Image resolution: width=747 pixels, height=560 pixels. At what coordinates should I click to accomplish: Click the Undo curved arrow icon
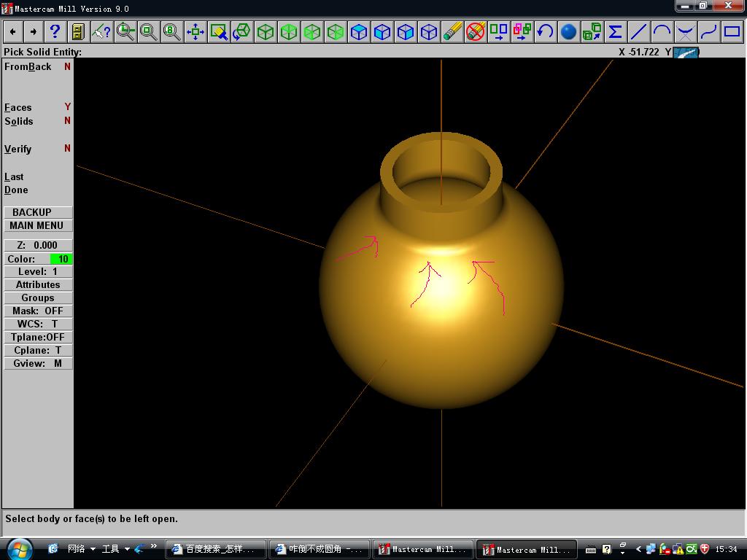(x=546, y=32)
